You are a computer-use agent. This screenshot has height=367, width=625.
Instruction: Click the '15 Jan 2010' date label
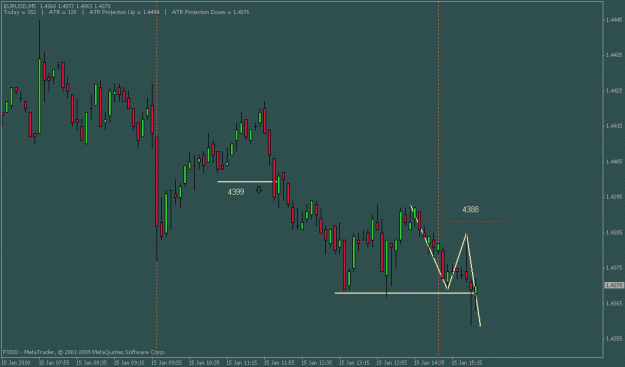point(16,363)
